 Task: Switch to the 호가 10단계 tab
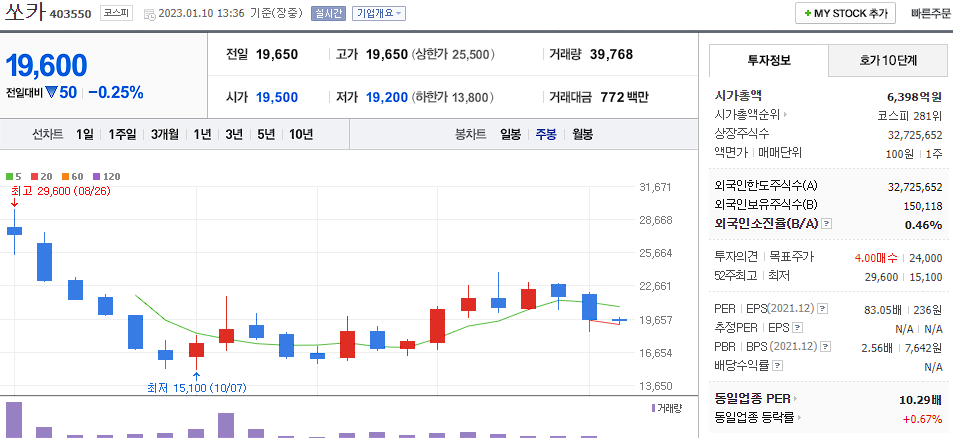[x=888, y=60]
